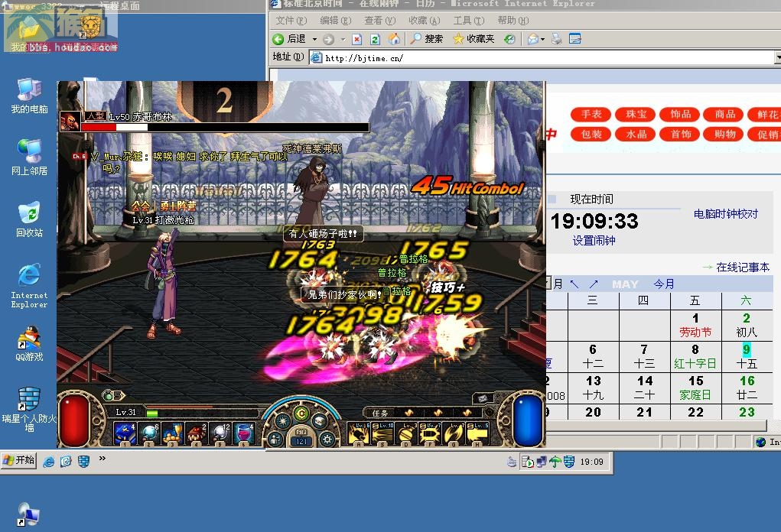Open the 网上邻居 desktop icon

[x=29, y=157]
